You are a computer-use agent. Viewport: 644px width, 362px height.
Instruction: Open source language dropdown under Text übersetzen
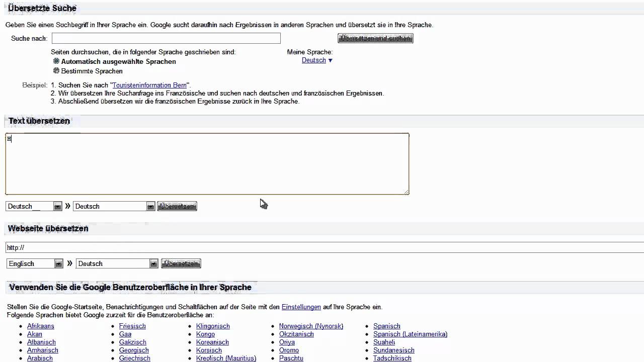(34, 206)
